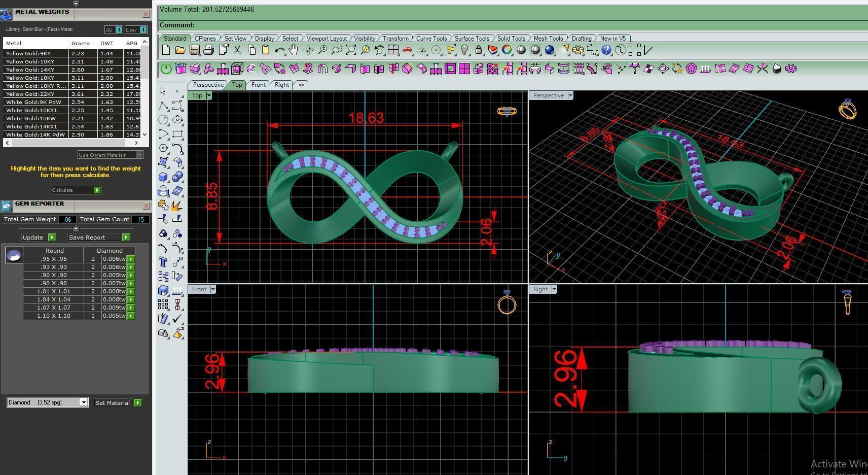Toggle the GV library switch
Viewport: 868px width, 475px height.
pyautogui.click(x=114, y=30)
